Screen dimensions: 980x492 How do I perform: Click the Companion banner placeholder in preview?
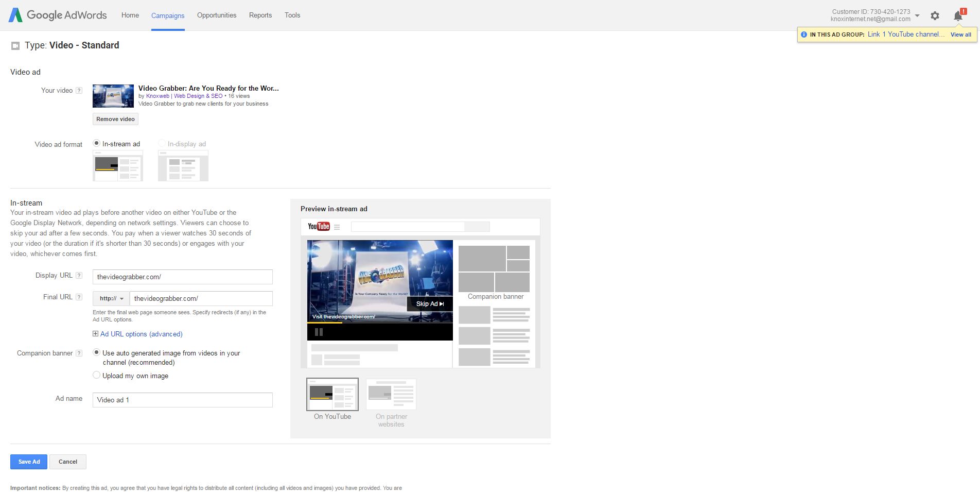[494, 269]
